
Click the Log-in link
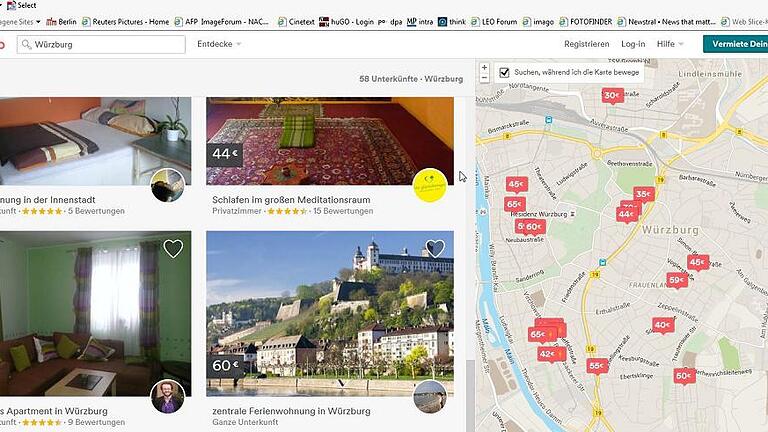click(x=633, y=44)
